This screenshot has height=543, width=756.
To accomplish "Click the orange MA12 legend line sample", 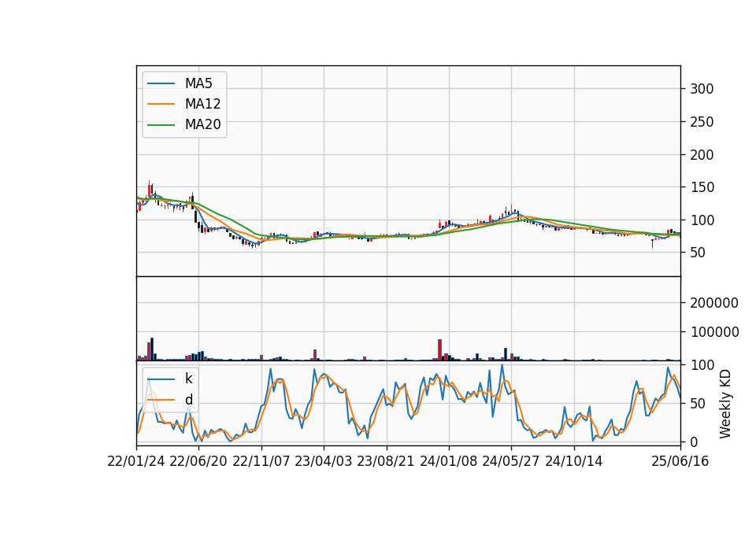I will click(161, 104).
